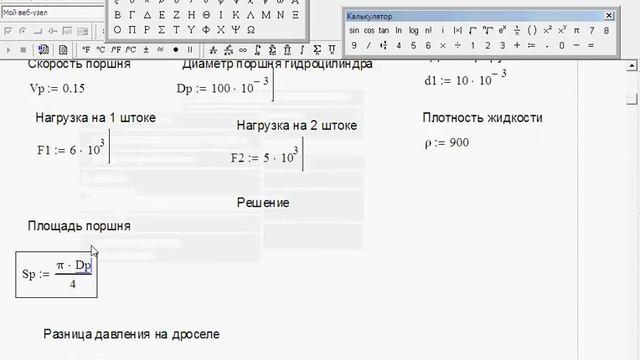Click the 'Dp := 100 · 10⁻³' definition
Image resolution: width=640 pixels, height=360 pixels.
[223, 86]
